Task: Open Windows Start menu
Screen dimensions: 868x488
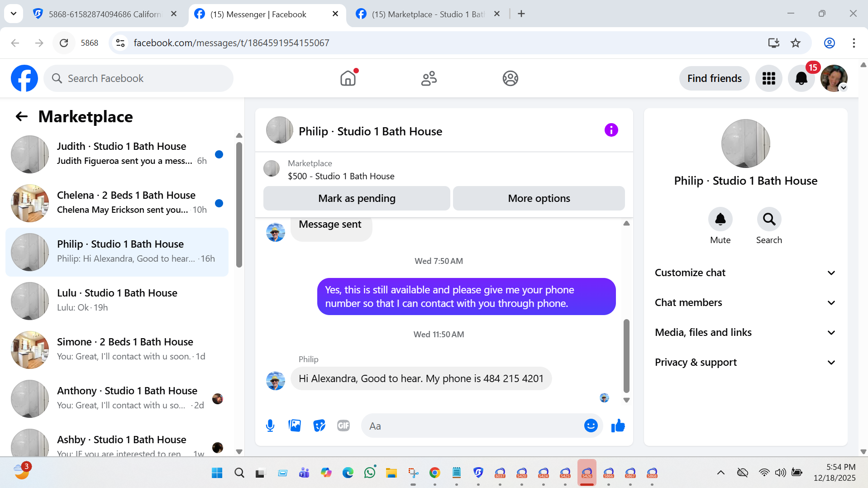Action: point(217,473)
